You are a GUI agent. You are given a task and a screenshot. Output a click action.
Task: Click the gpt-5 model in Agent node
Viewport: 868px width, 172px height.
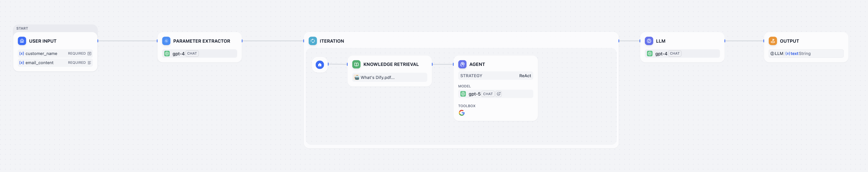click(x=474, y=94)
